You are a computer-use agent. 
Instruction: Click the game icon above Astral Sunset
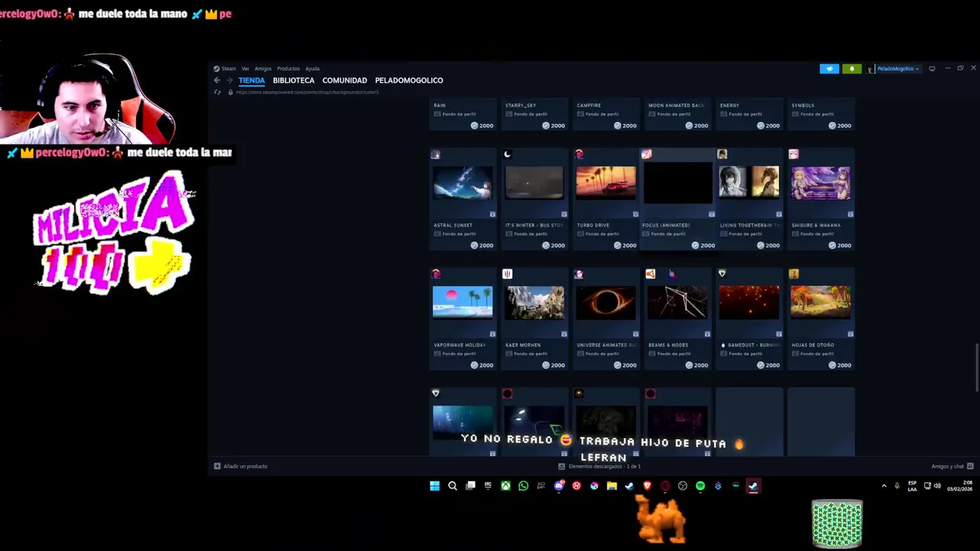click(436, 155)
